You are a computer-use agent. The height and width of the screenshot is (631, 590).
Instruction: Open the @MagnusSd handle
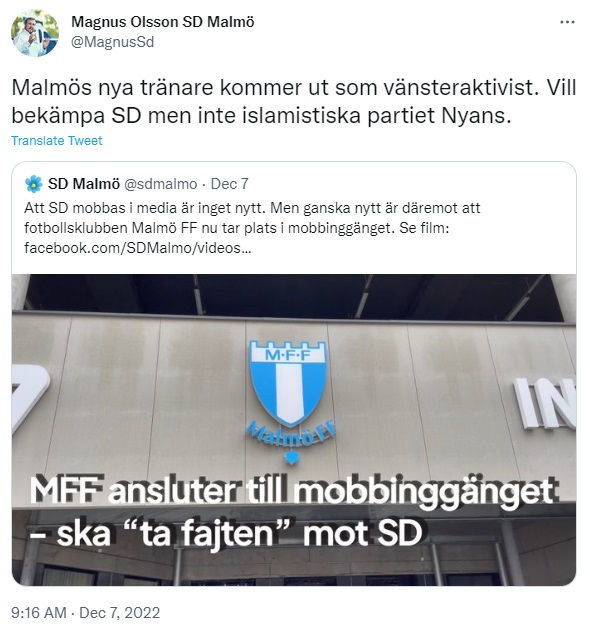tap(112, 42)
